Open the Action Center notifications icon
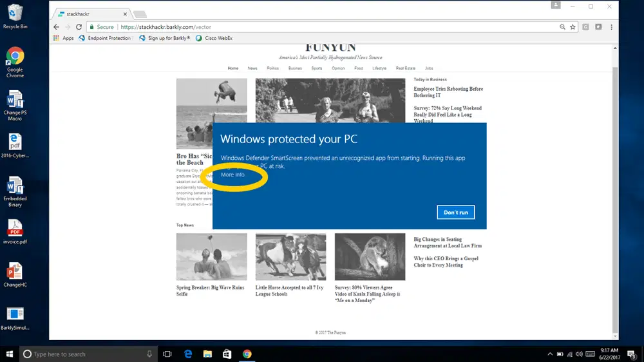 (x=632, y=354)
